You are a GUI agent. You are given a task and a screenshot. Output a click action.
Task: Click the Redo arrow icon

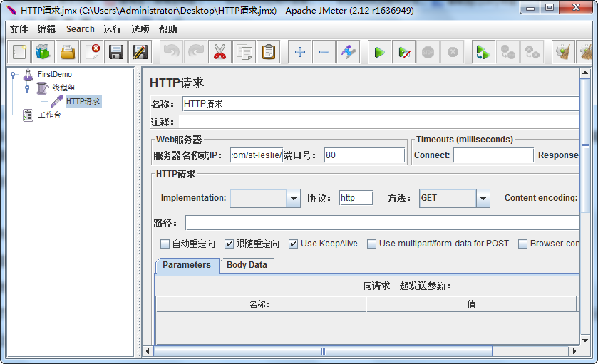coord(195,52)
